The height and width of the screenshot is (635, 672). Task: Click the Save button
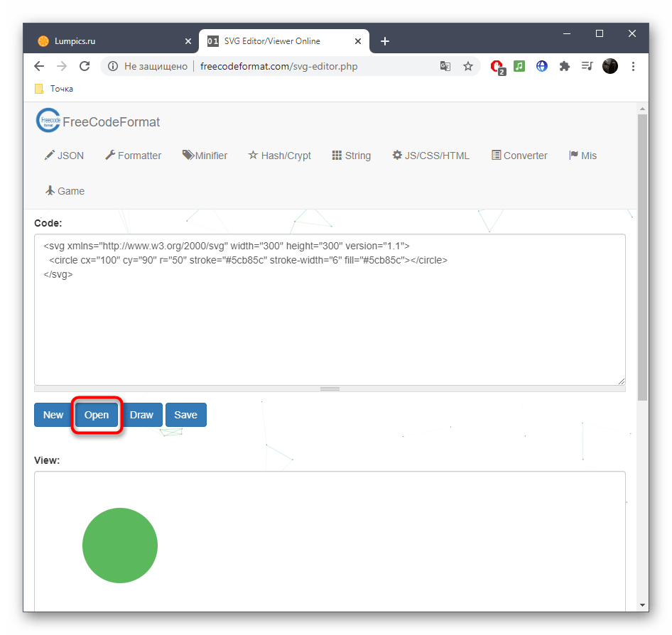185,415
